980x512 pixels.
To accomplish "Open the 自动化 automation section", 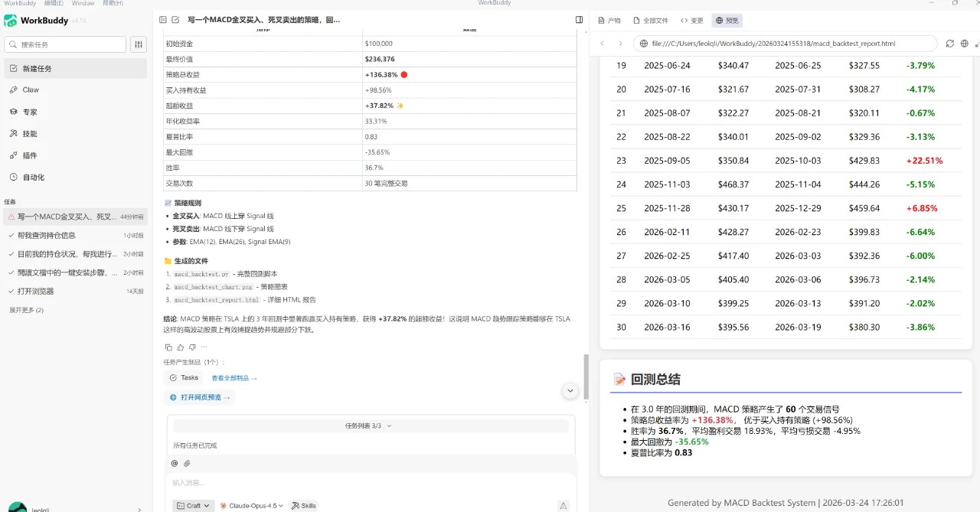I will pyautogui.click(x=75, y=177).
